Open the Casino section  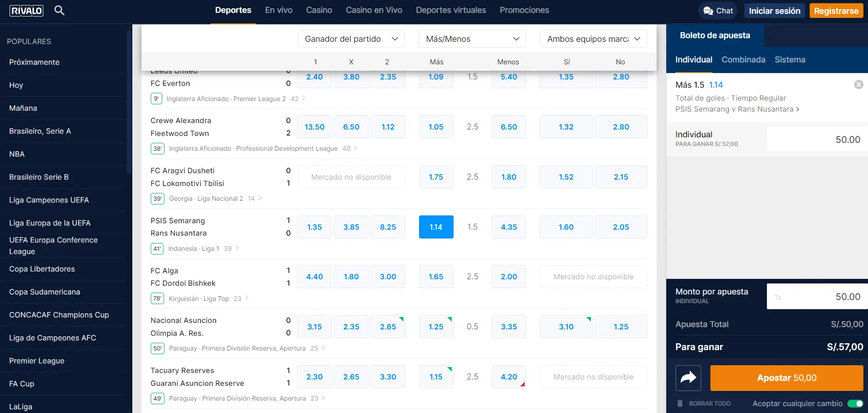pos(319,10)
